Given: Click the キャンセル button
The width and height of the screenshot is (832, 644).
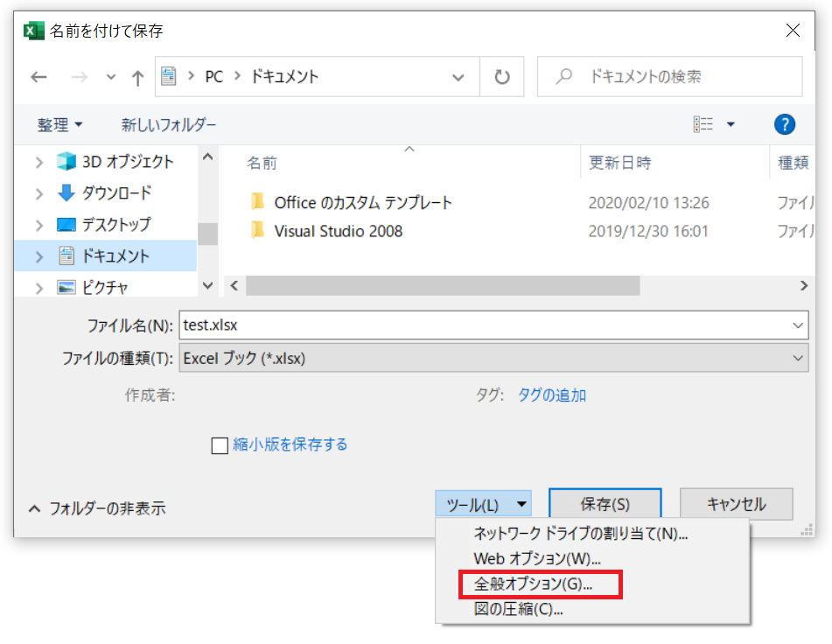Looking at the screenshot, I should coord(736,504).
